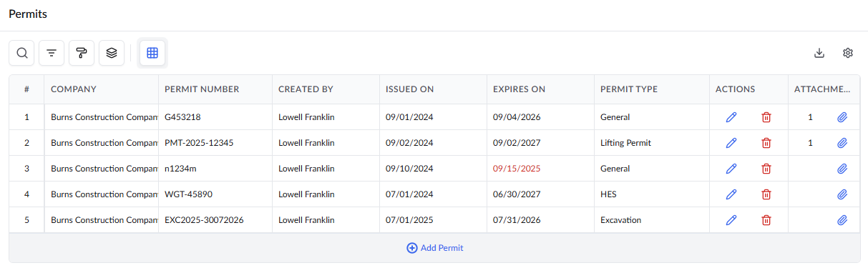
Task: Click the Add Permit button
Action: (x=435, y=248)
